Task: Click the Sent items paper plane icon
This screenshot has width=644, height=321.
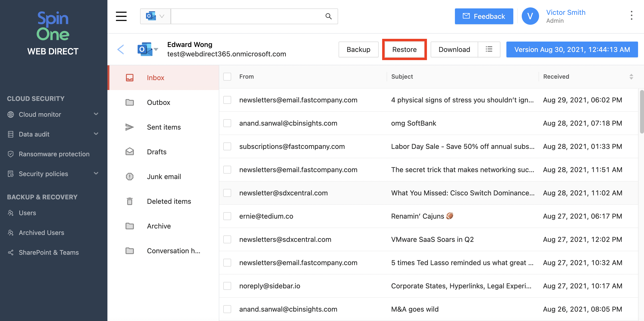Action: coord(129,127)
